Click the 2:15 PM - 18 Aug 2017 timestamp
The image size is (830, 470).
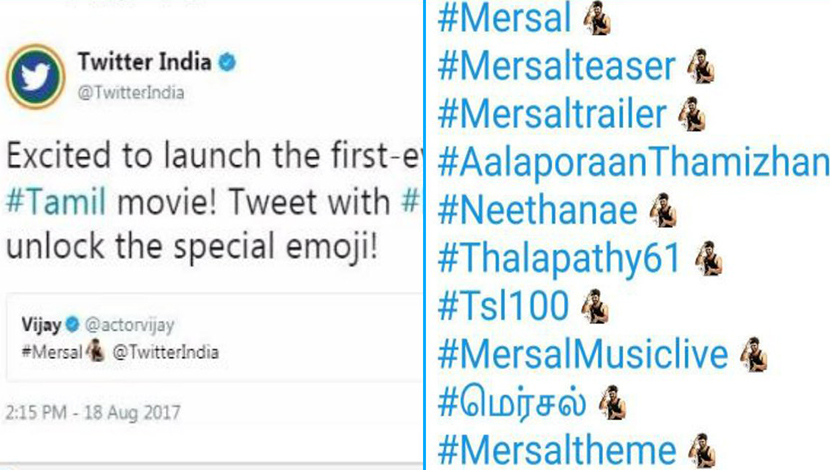[93, 412]
